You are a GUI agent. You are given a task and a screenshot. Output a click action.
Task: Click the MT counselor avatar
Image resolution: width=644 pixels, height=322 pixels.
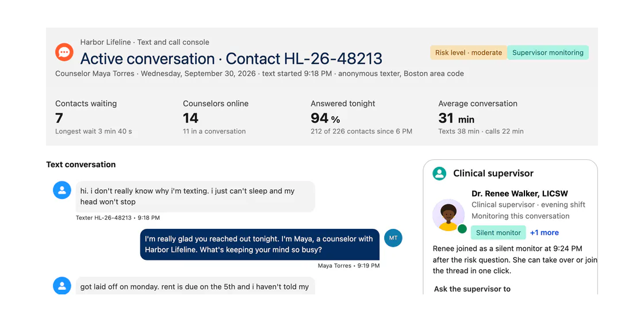click(x=393, y=238)
